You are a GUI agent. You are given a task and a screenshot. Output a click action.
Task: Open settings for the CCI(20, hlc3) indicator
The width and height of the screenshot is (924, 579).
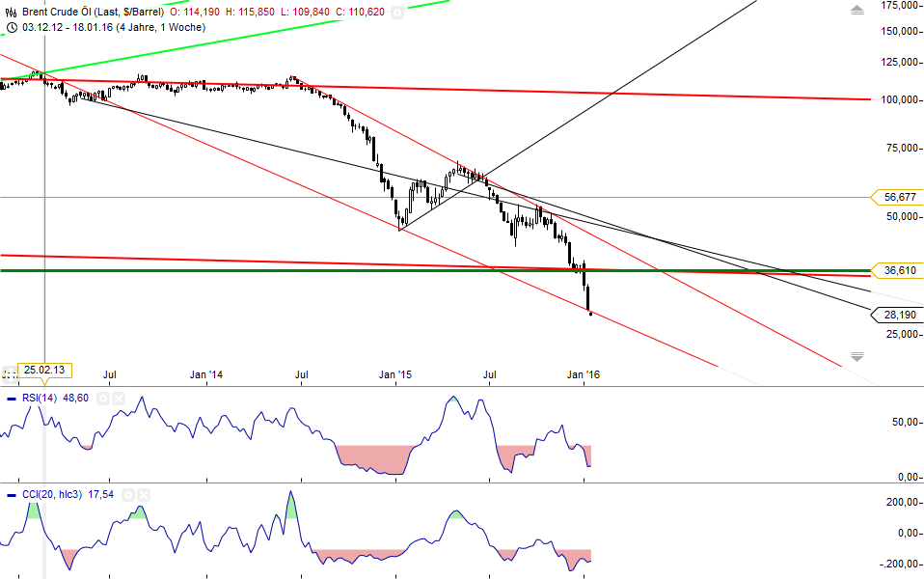[128, 495]
